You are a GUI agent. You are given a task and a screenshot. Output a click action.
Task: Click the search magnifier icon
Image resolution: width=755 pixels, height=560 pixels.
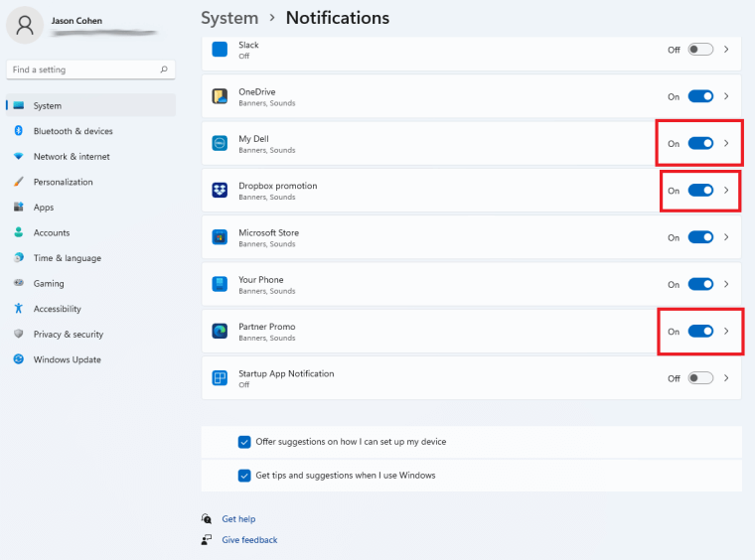click(x=164, y=70)
